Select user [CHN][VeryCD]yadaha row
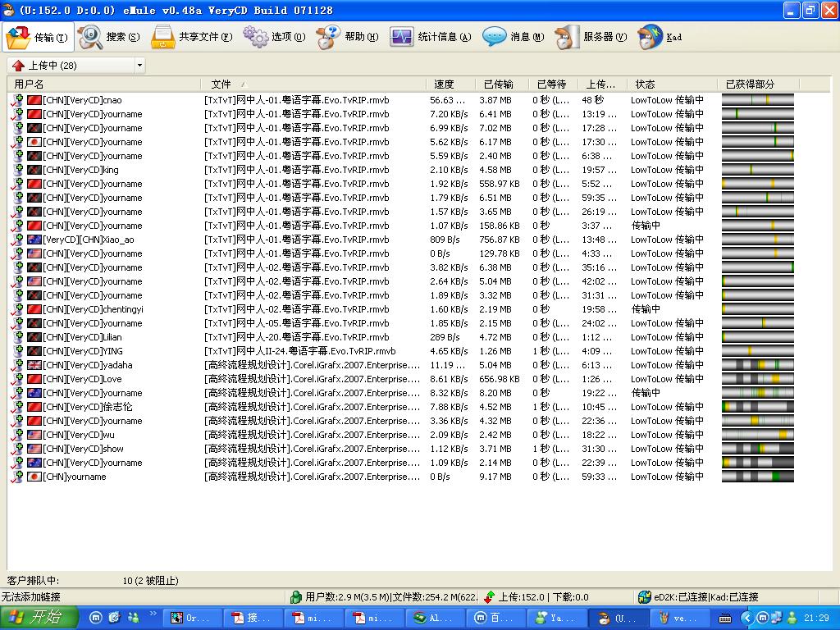The height and width of the screenshot is (630, 840). tap(402, 365)
